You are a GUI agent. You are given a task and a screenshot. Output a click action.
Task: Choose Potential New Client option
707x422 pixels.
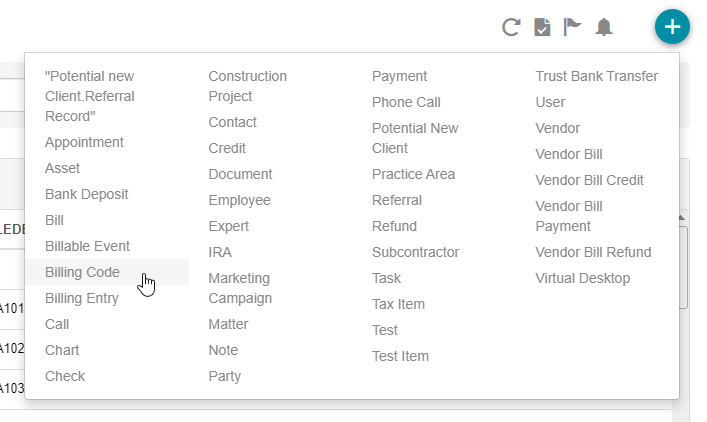(x=415, y=138)
